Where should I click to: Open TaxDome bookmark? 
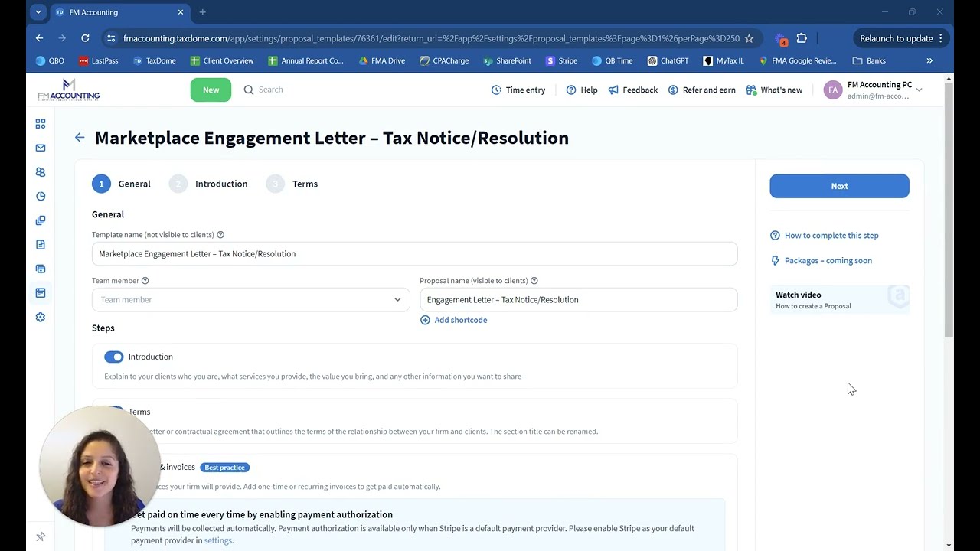coord(154,60)
